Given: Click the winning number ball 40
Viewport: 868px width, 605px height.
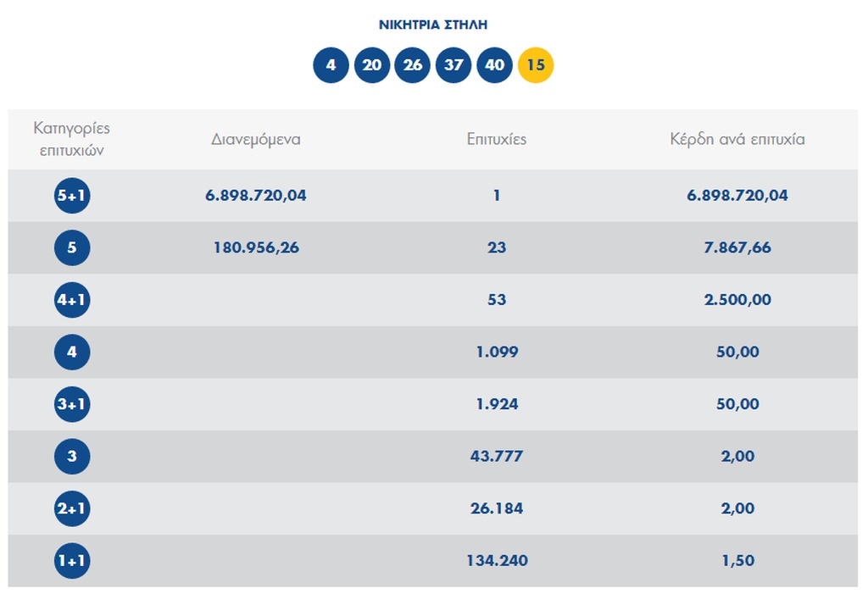Looking at the screenshot, I should click(494, 65).
